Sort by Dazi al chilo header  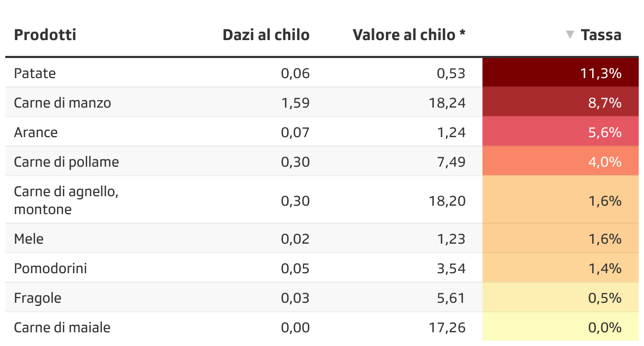pyautogui.click(x=266, y=35)
